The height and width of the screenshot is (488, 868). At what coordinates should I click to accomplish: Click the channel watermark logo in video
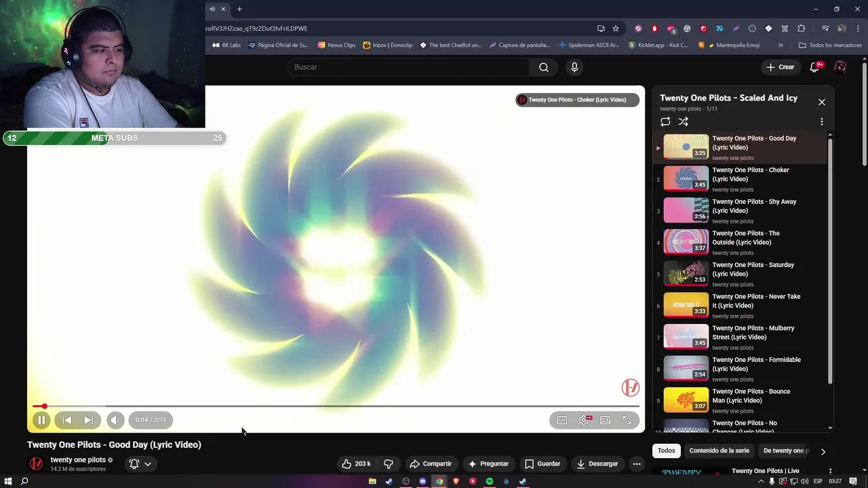pos(631,388)
